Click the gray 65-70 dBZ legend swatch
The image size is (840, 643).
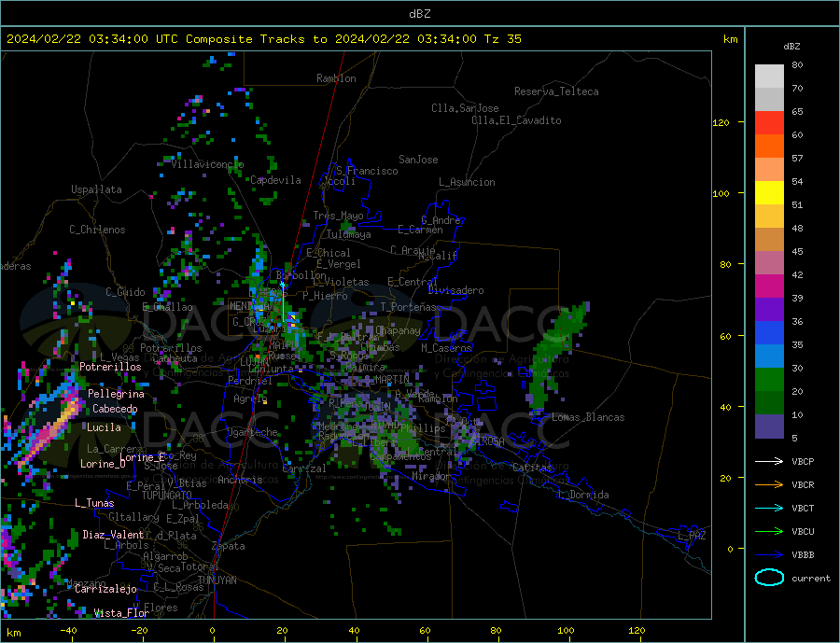pos(769,100)
